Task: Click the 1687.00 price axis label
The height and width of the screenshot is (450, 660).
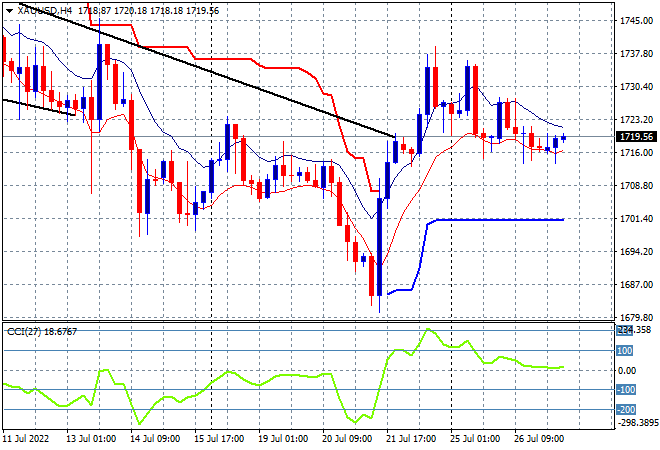Action: [636, 284]
